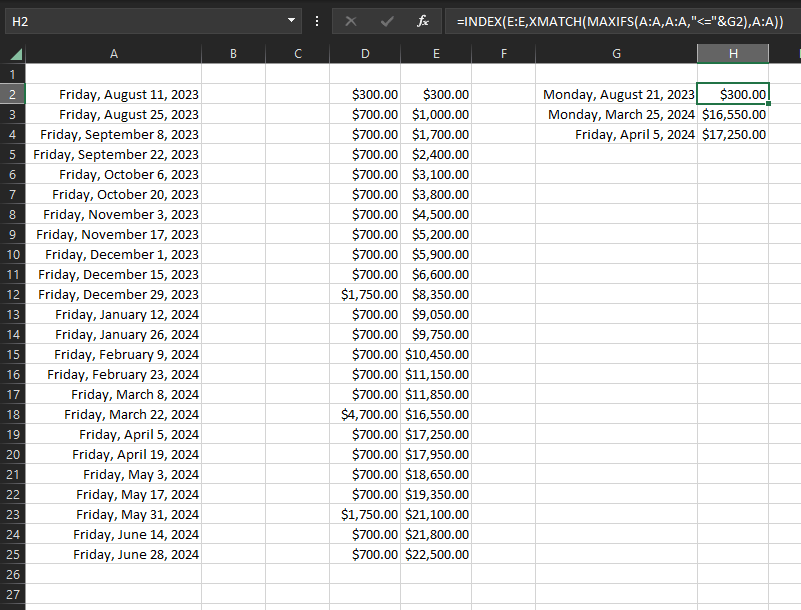The width and height of the screenshot is (801, 610).
Task: Select Friday, April 5, 2024 in column G
Action: click(x=617, y=134)
